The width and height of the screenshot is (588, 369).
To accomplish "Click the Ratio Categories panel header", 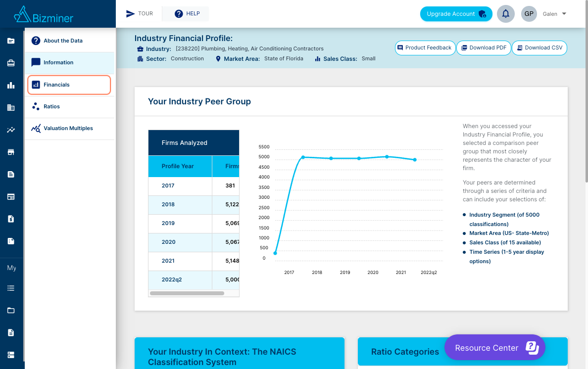I will pos(463,351).
